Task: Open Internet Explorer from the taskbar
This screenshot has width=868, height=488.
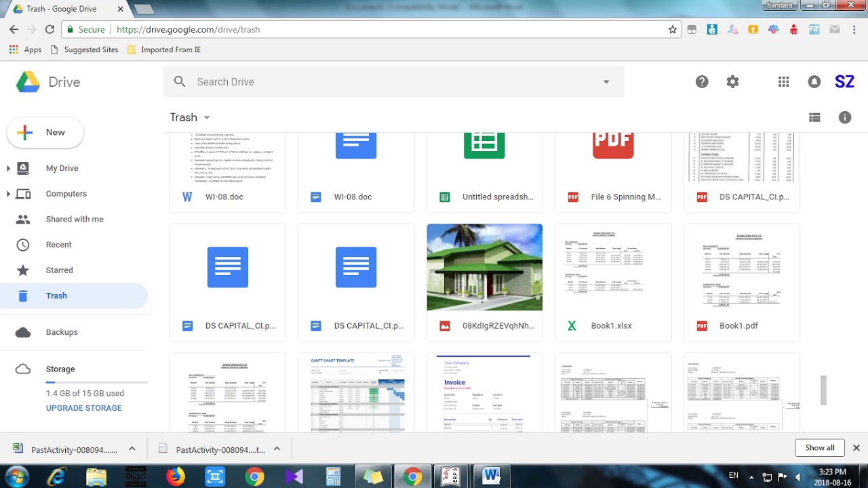Action: (57, 476)
